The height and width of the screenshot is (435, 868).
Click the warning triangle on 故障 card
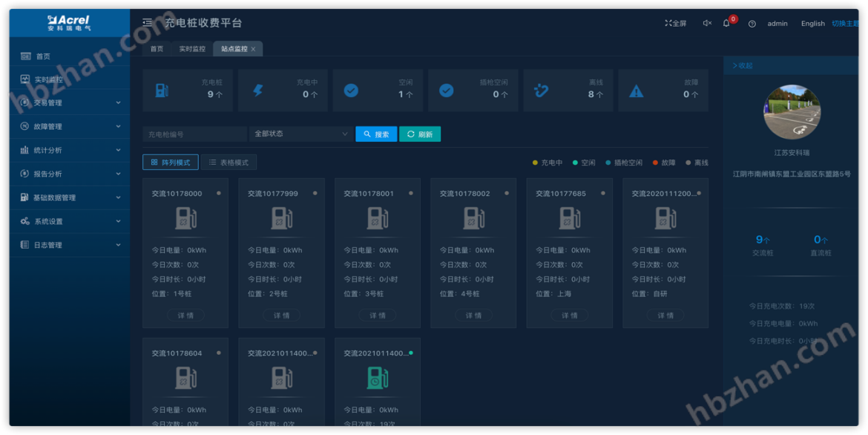tap(636, 89)
